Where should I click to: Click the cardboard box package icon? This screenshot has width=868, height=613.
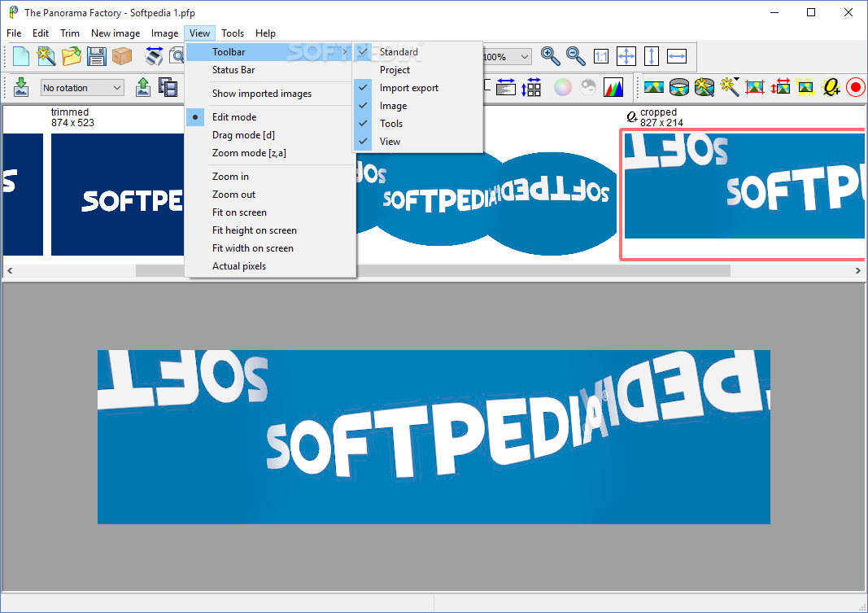tap(122, 56)
